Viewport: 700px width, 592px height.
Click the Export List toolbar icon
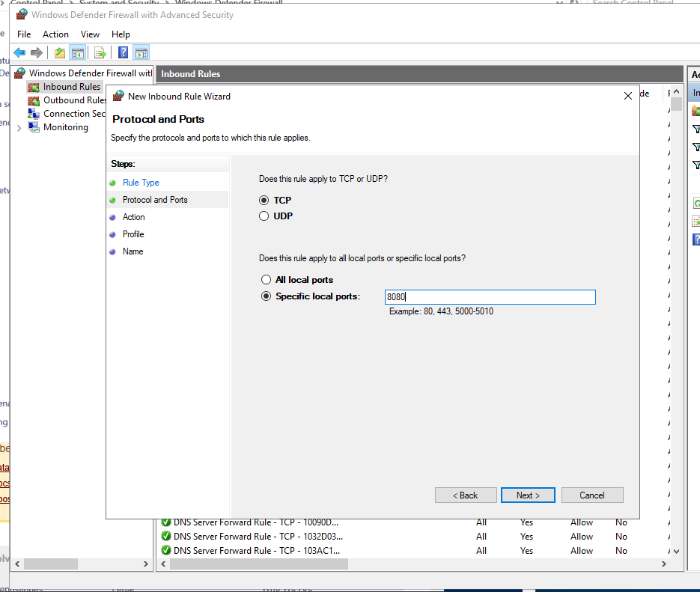[x=100, y=52]
